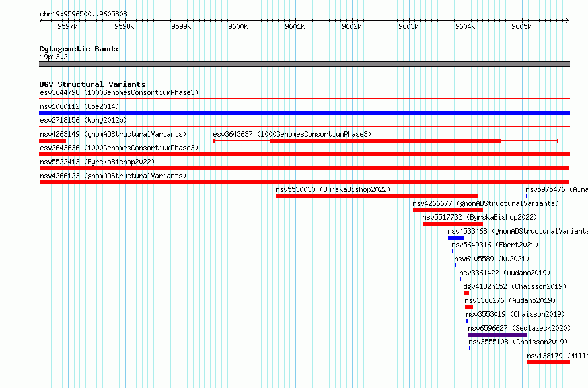Click the nsv5522413 (ByrskaBishop2022) label
The image size is (588, 388).
pos(97,162)
